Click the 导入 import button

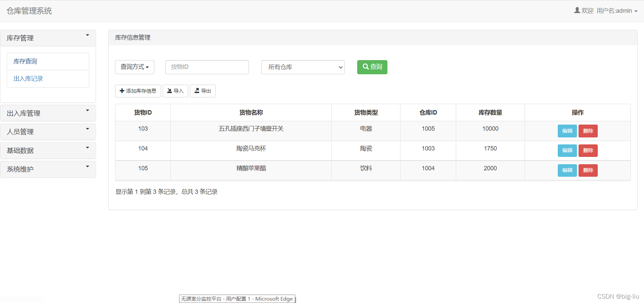click(x=175, y=91)
